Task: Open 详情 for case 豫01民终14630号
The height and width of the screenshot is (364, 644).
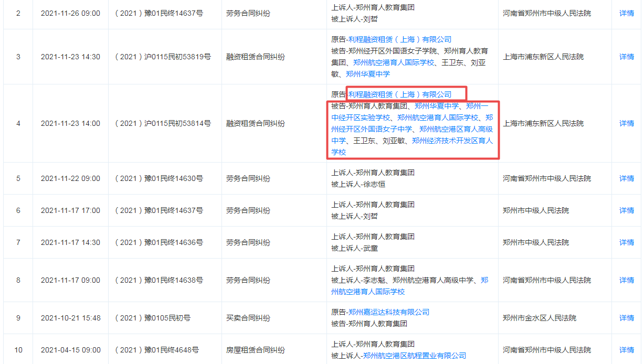Action: click(627, 178)
